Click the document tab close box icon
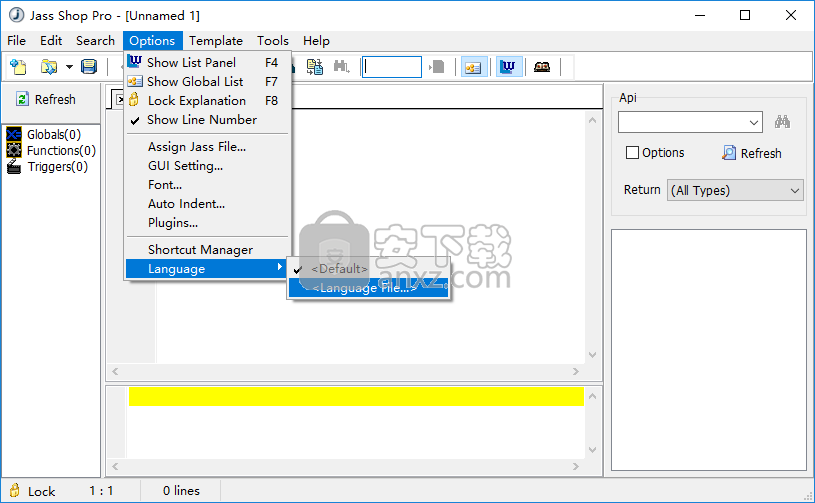 click(120, 99)
